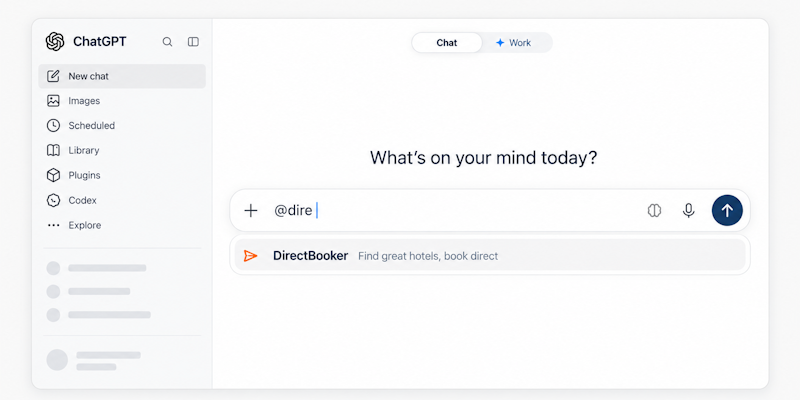The width and height of the screenshot is (800, 400).
Task: Click the orange DirectBooker arrow icon
Action: tap(251, 256)
